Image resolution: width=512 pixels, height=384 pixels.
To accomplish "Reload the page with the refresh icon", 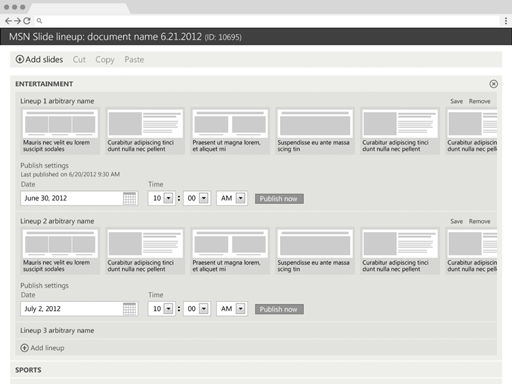I will (27, 21).
